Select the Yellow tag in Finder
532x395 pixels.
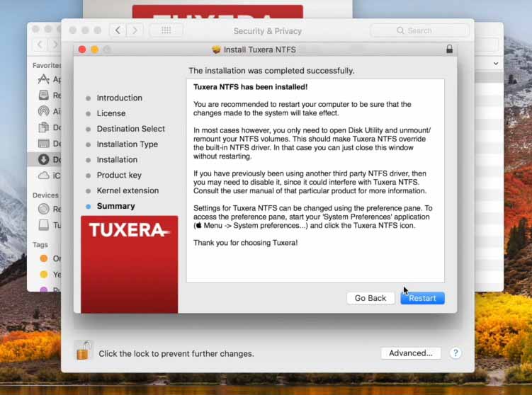(49, 274)
